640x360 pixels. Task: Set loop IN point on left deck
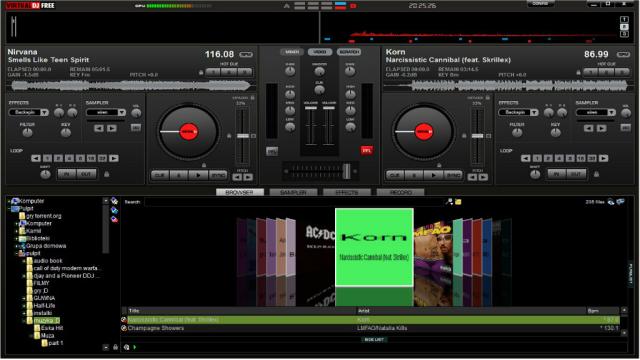(67, 174)
